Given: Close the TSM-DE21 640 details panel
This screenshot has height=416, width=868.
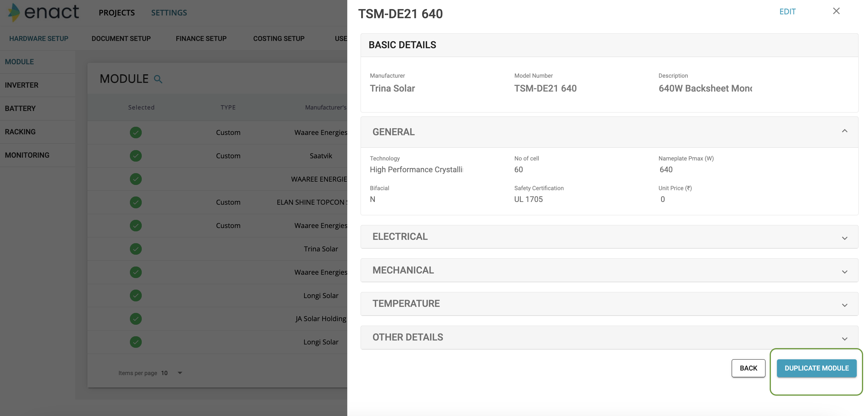Looking at the screenshot, I should pyautogui.click(x=836, y=11).
